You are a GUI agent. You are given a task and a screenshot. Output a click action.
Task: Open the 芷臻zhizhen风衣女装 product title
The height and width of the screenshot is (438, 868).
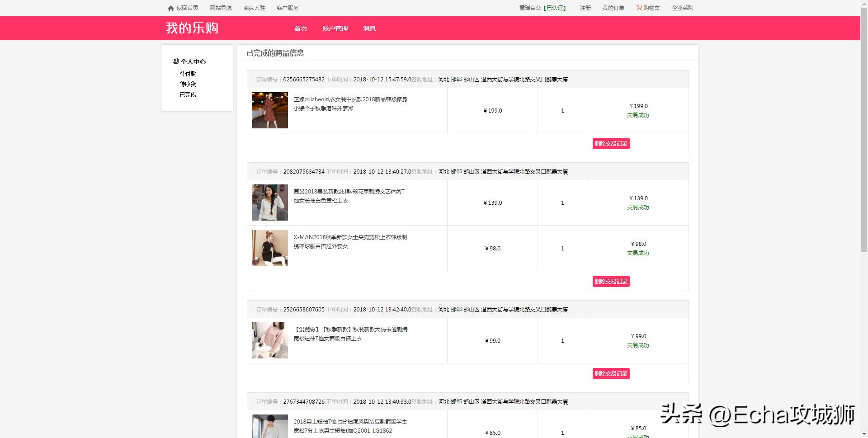pos(350,104)
